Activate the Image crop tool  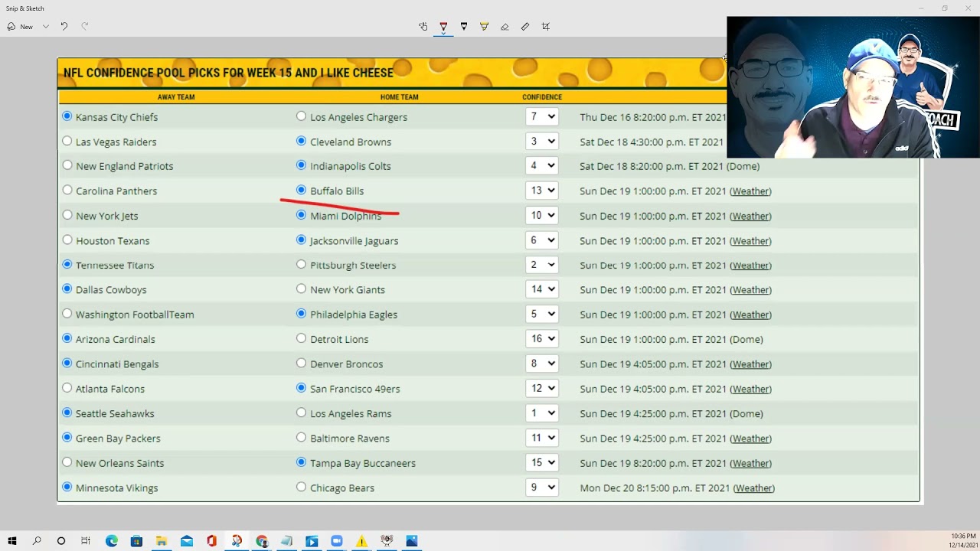(546, 26)
